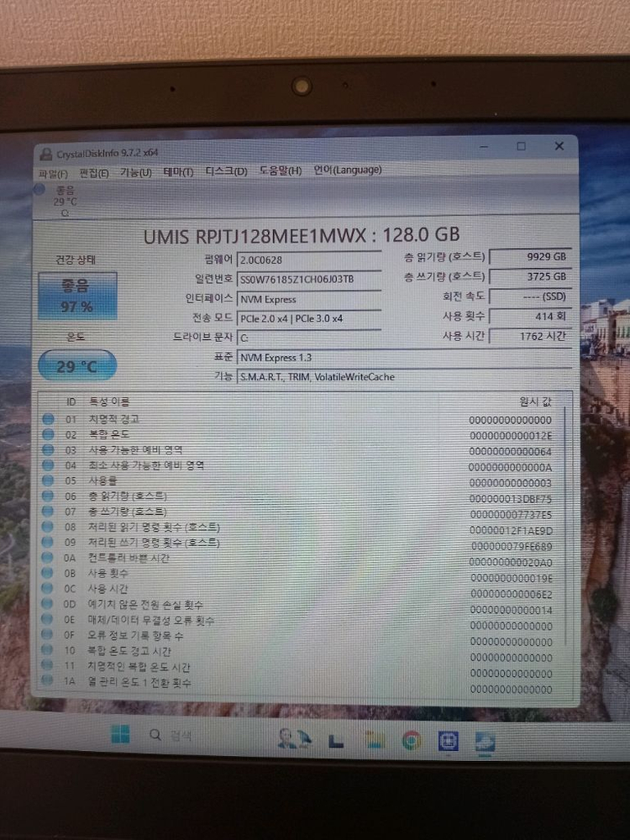
Task: Select the 복합 온도 attribute name
Action: click(x=109, y=434)
